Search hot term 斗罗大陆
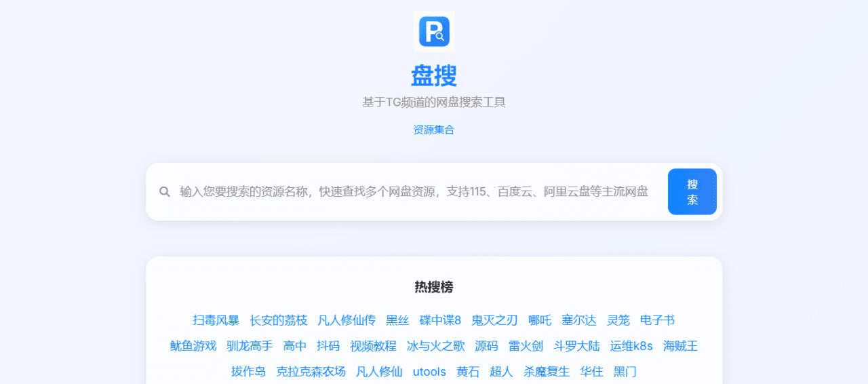Viewport: 868px width, 384px height. click(x=577, y=346)
